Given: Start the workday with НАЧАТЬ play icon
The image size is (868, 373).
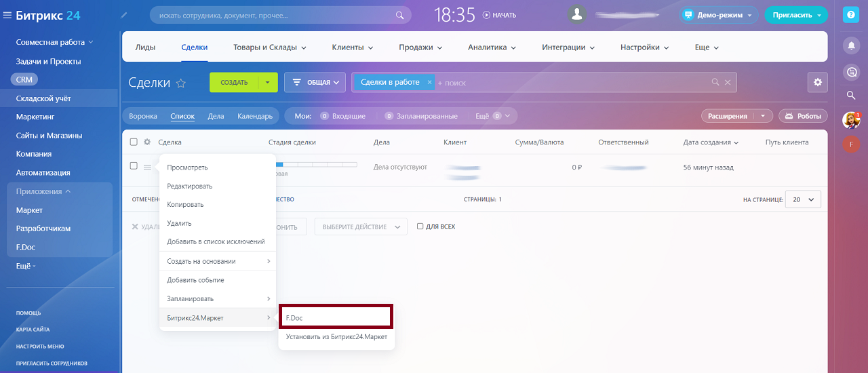Looking at the screenshot, I should click(x=486, y=15).
